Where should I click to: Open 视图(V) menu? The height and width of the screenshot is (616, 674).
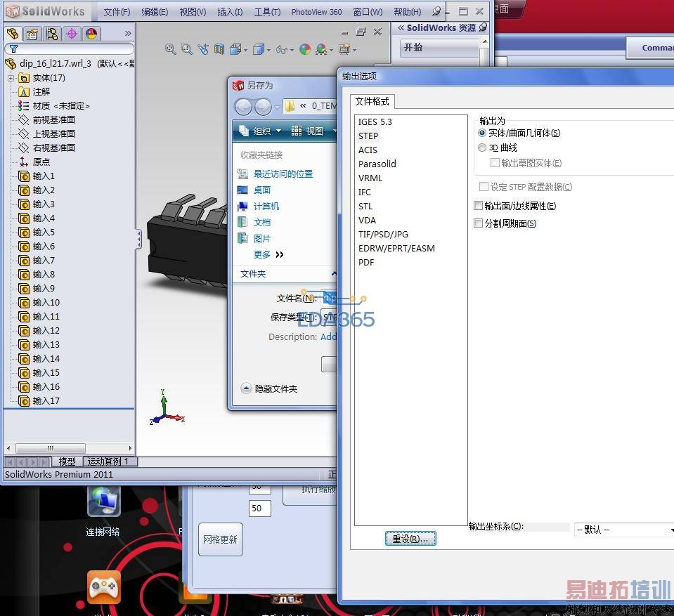[193, 12]
